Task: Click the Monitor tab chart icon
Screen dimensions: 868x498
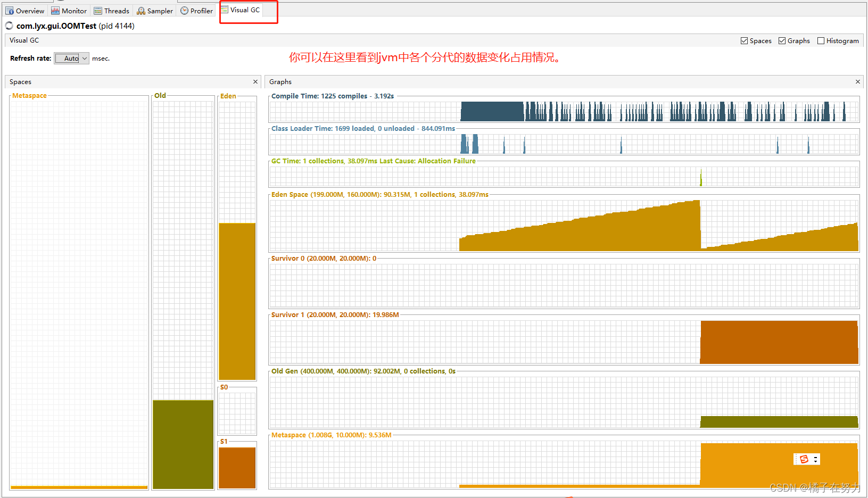Action: tap(55, 11)
